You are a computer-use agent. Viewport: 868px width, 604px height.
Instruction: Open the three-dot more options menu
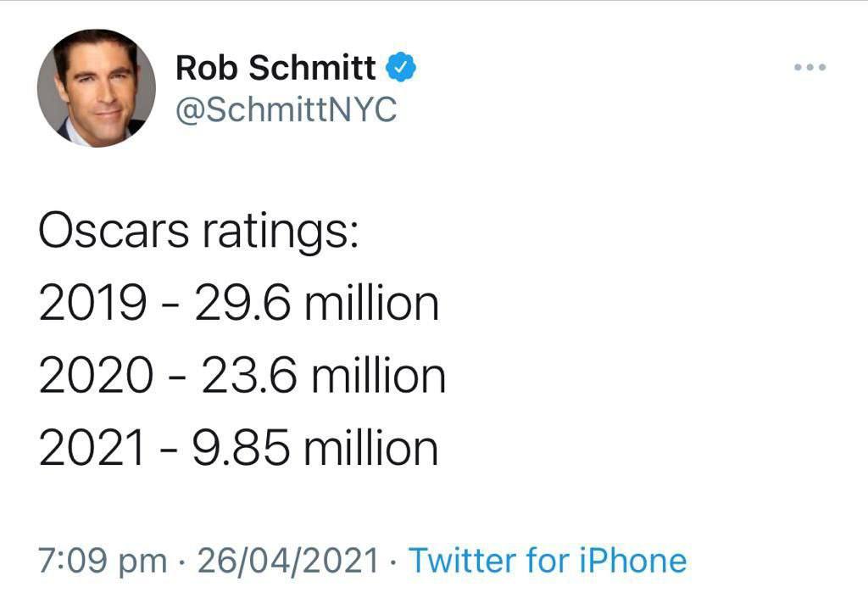click(810, 68)
